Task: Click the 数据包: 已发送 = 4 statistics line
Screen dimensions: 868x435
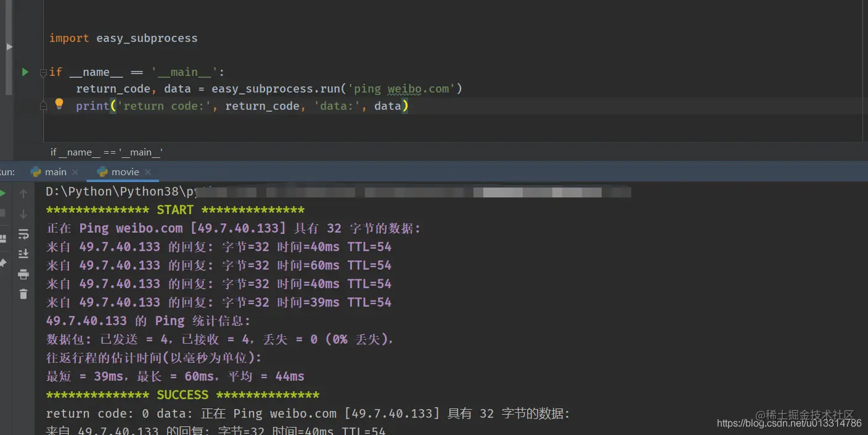Action: coord(219,339)
